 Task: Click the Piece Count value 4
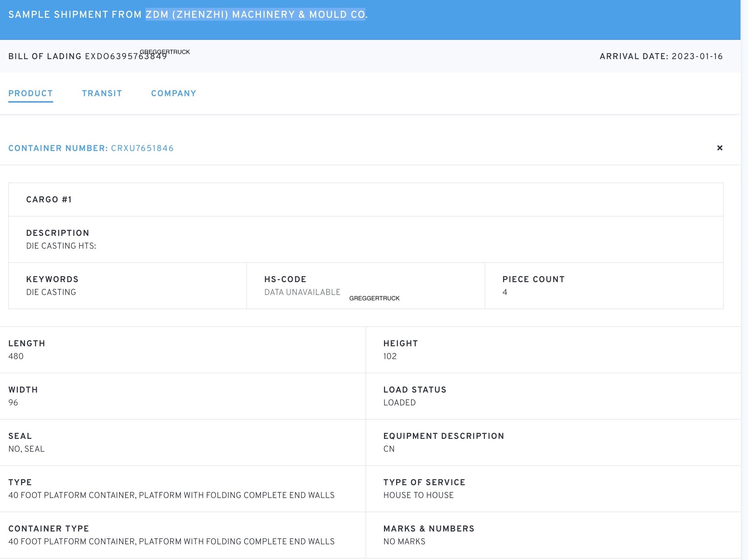coord(504,292)
